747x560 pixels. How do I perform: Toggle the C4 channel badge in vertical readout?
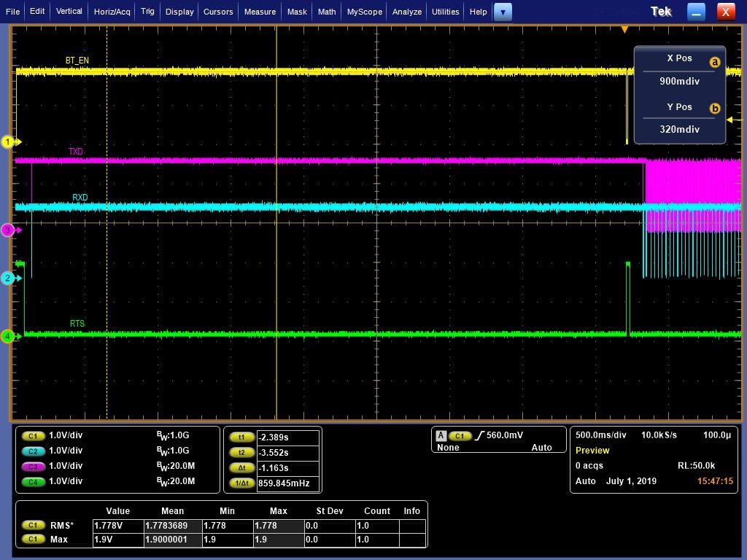[34, 482]
